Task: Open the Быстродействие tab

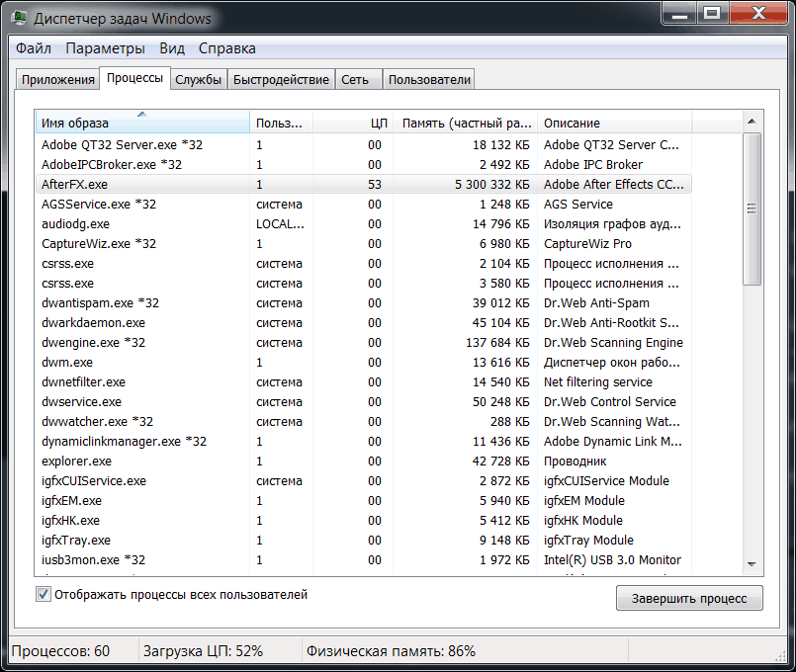Action: 281,80
